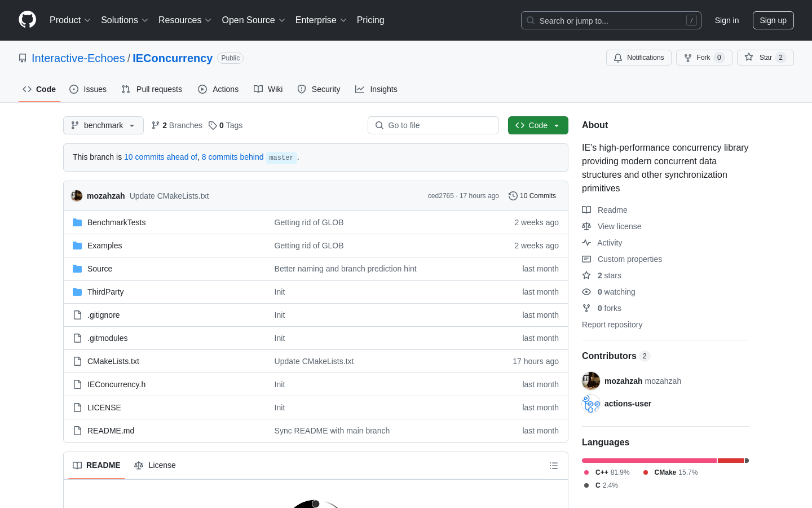Fork the repository

point(704,58)
